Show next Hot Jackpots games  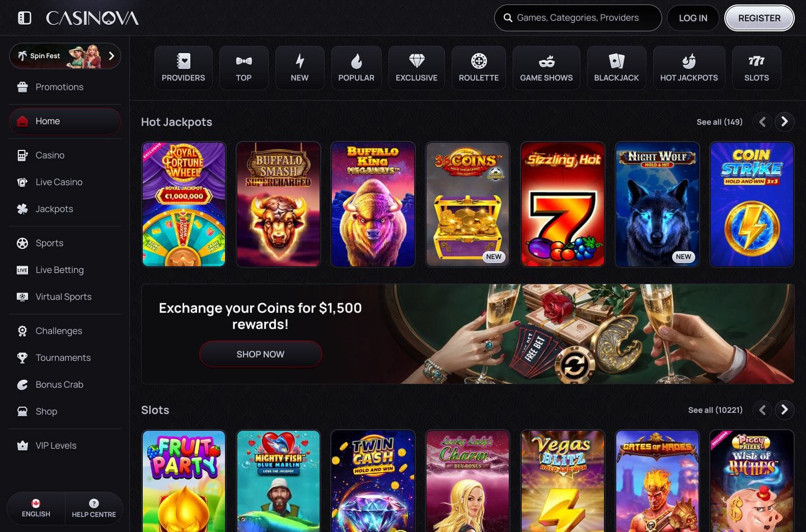[x=784, y=121]
